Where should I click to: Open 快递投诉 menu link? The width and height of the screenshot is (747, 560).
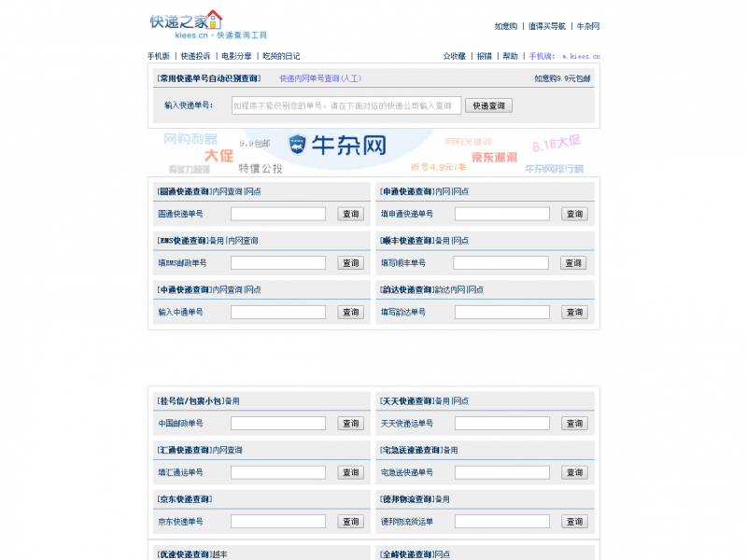(195, 56)
